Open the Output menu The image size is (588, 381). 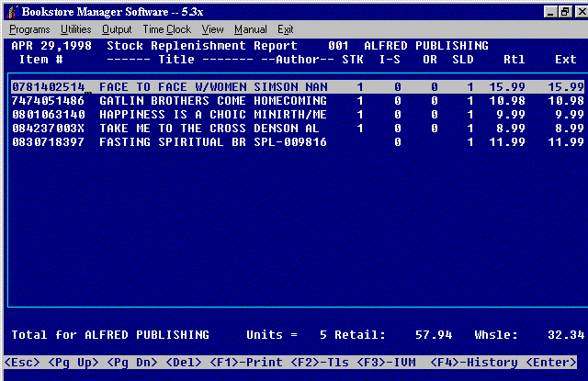point(117,29)
